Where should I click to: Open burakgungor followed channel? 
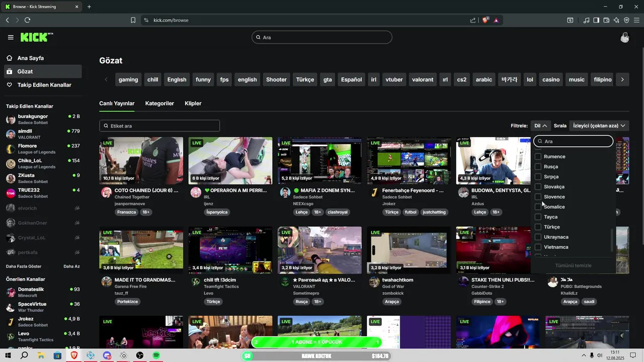pyautogui.click(x=42, y=119)
